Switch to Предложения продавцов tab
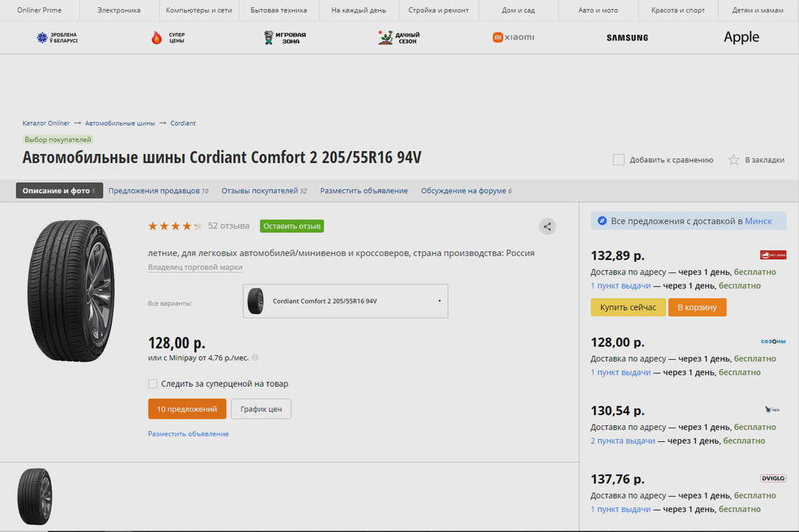The image size is (799, 532). point(158,190)
